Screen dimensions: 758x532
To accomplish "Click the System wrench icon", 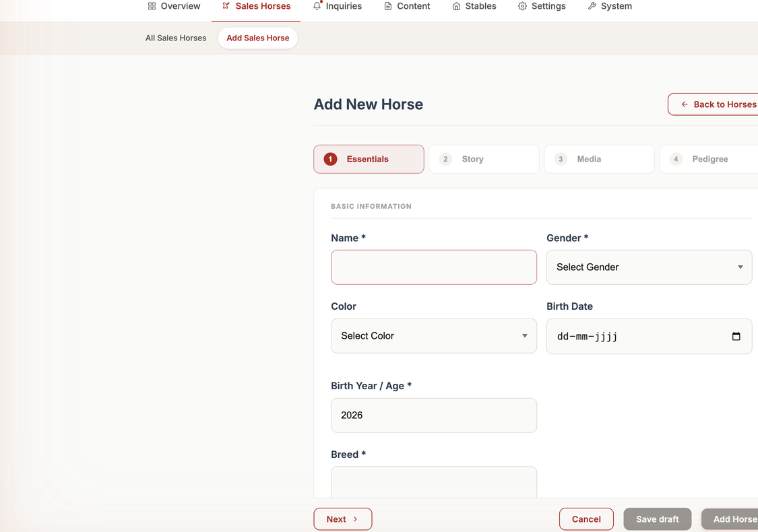I will click(592, 6).
